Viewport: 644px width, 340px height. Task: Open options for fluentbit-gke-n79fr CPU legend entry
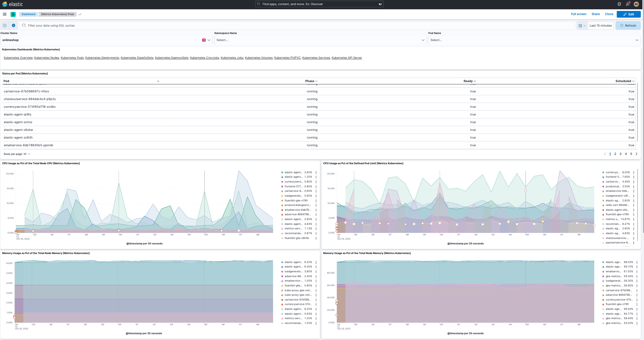click(x=316, y=200)
